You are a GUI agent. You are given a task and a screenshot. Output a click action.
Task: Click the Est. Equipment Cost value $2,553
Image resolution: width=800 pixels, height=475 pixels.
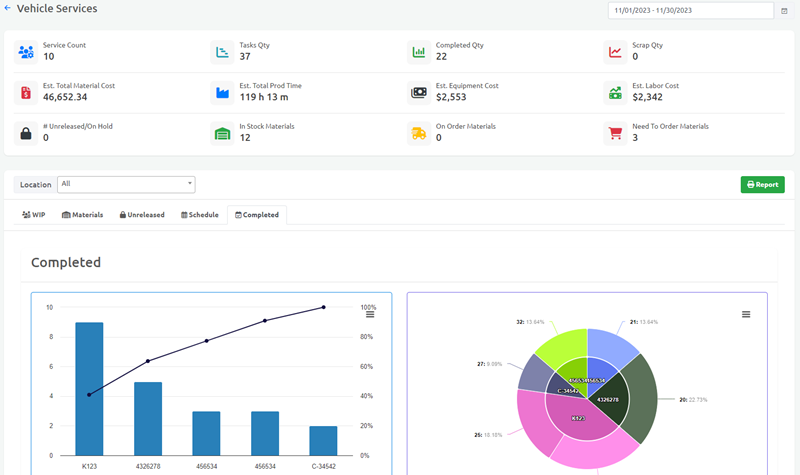[x=451, y=97]
